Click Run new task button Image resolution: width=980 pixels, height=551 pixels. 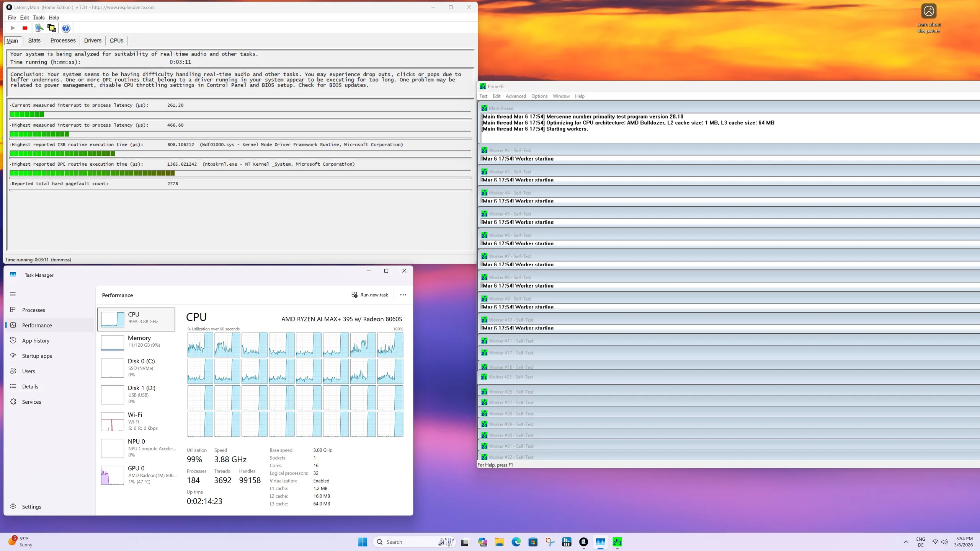click(370, 295)
